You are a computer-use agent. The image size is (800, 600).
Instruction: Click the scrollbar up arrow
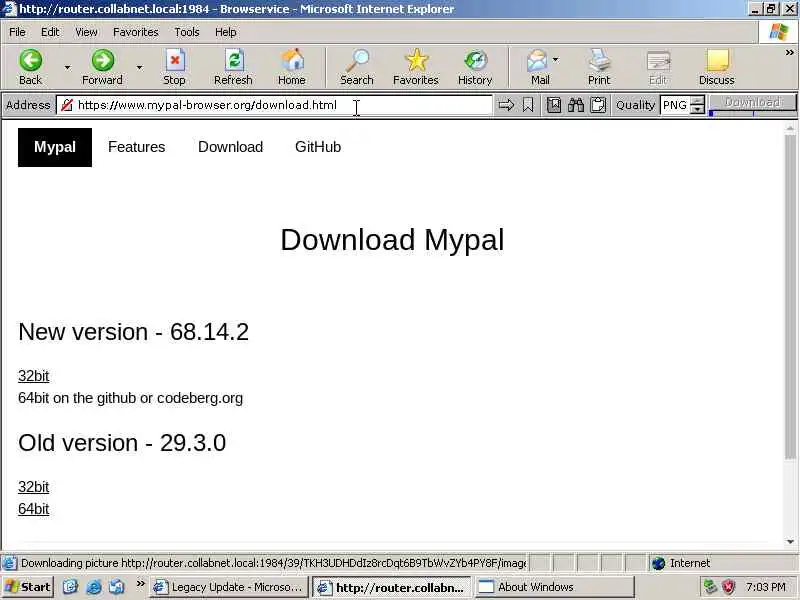(x=790, y=128)
